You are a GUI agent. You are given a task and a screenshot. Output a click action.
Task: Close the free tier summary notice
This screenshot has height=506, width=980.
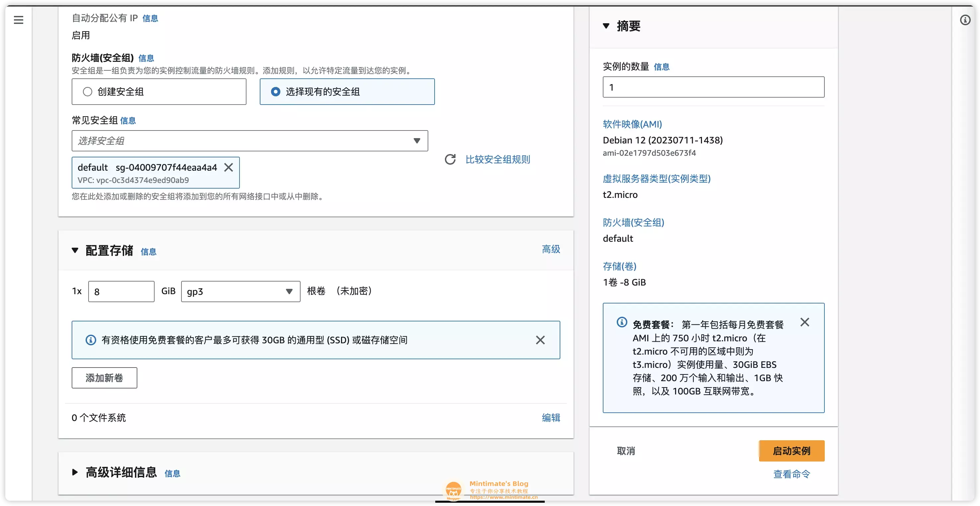click(x=804, y=322)
